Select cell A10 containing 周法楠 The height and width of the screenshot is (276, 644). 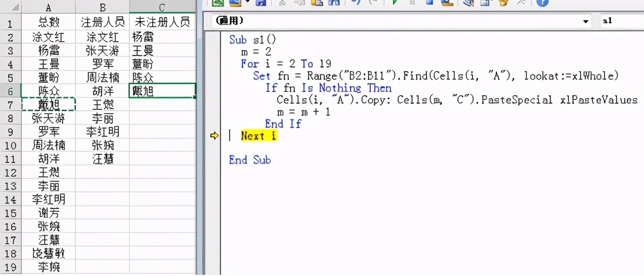click(x=48, y=146)
